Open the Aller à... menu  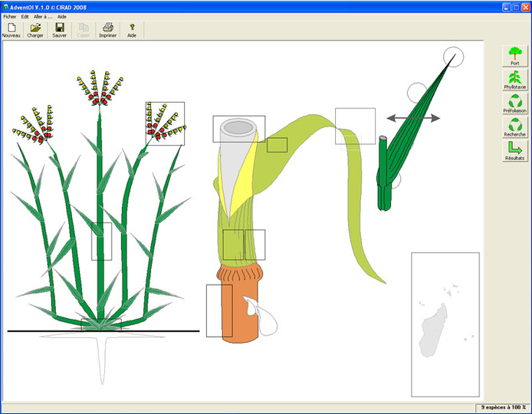coord(43,16)
